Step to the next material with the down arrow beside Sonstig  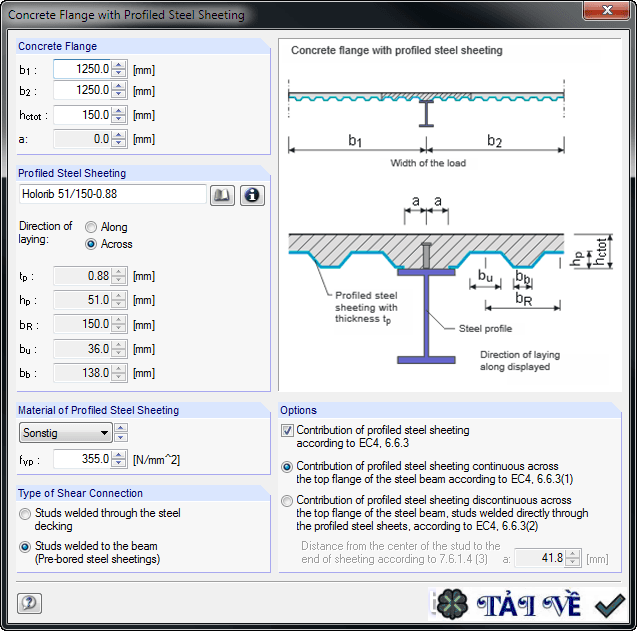point(121,438)
